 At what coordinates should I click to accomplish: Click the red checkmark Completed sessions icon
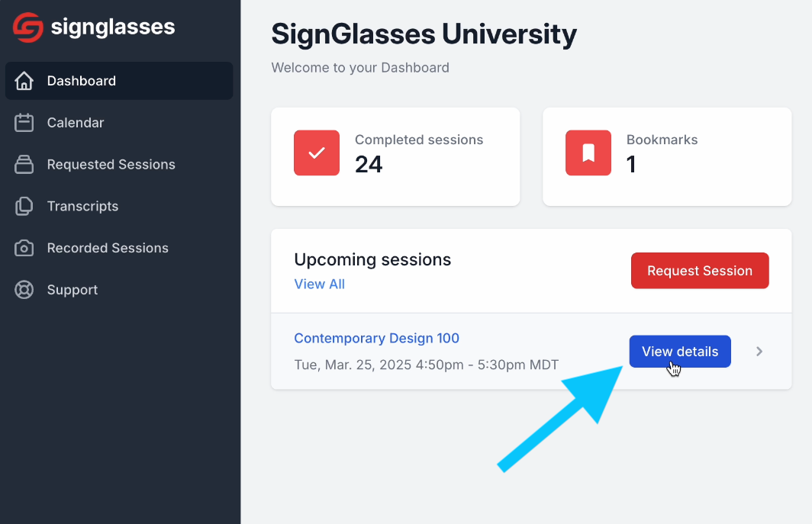(x=317, y=153)
